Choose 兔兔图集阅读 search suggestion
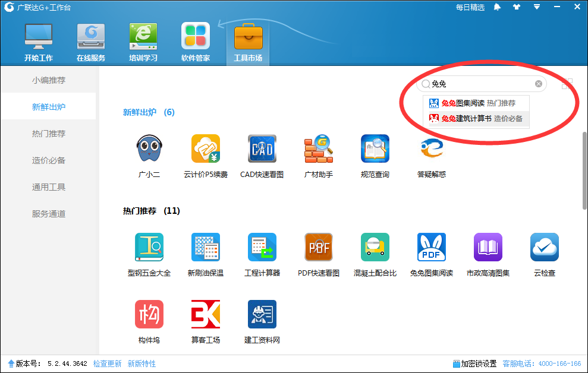Screen dimensions: 588x373 coord(476,103)
